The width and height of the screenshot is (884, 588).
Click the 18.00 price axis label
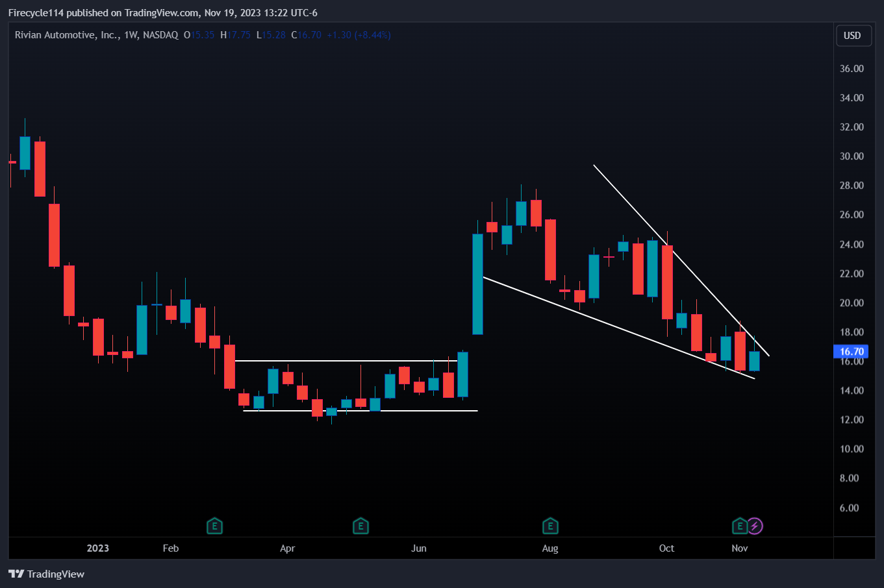tap(852, 332)
